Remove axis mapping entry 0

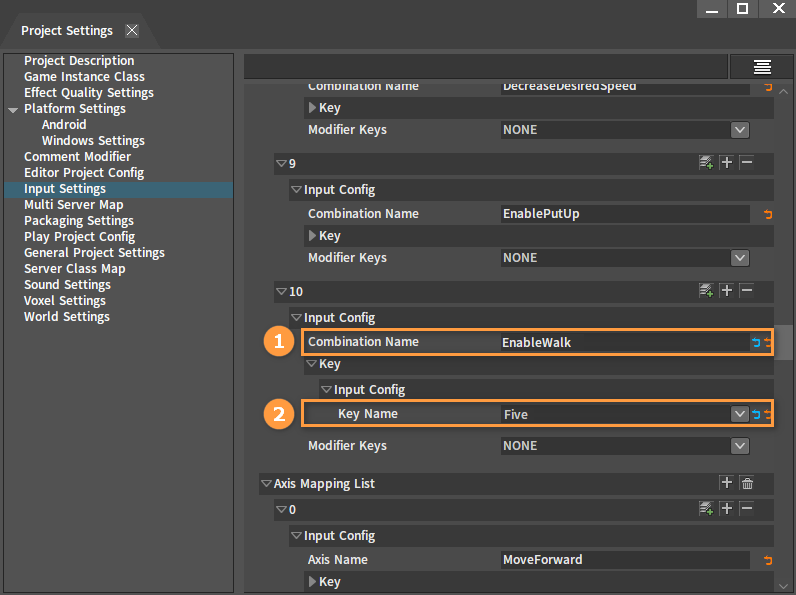(x=746, y=508)
